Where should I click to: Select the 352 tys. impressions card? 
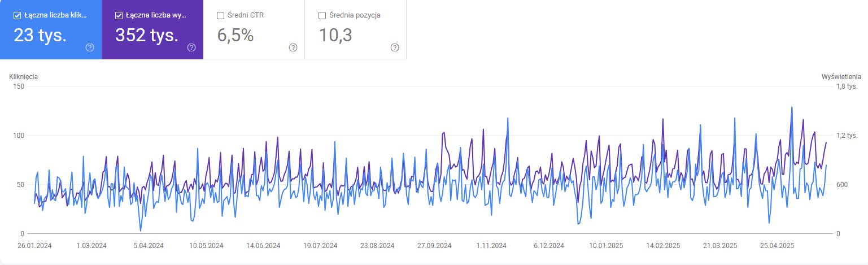[x=152, y=29]
